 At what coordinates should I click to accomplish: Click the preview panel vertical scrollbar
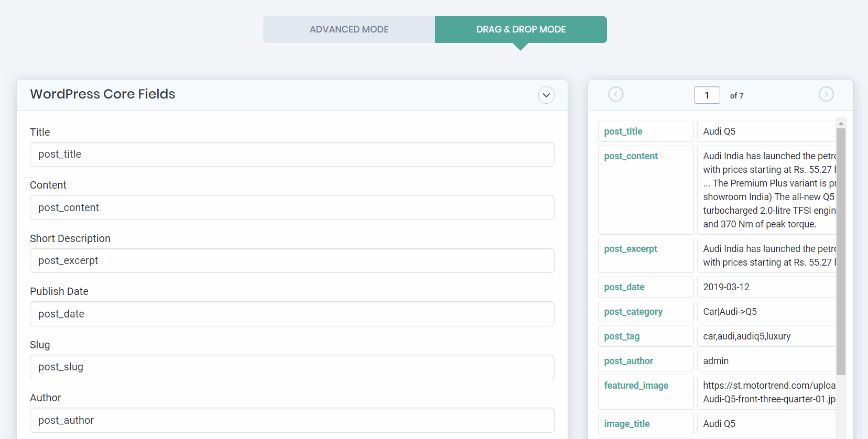(841, 251)
